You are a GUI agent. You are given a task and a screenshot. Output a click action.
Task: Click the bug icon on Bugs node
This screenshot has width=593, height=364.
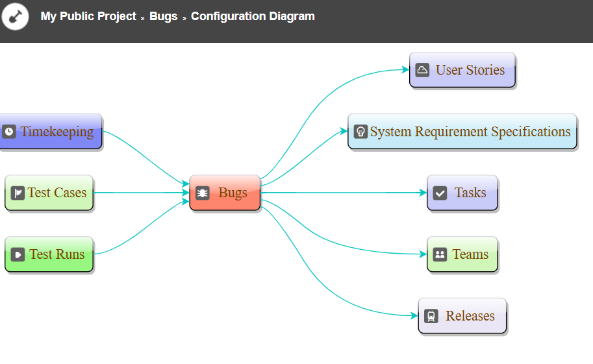pos(203,193)
